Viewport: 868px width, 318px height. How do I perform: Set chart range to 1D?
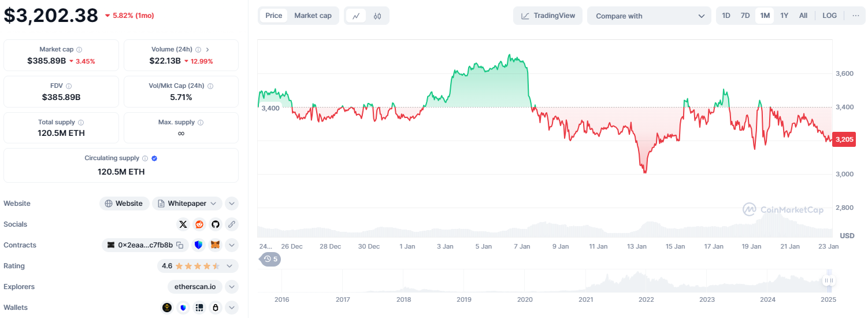pyautogui.click(x=726, y=16)
